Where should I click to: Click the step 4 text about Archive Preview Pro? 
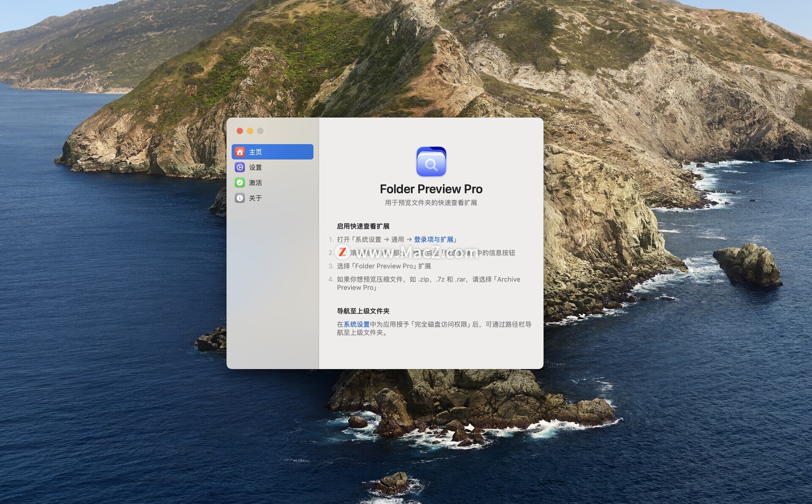(428, 283)
